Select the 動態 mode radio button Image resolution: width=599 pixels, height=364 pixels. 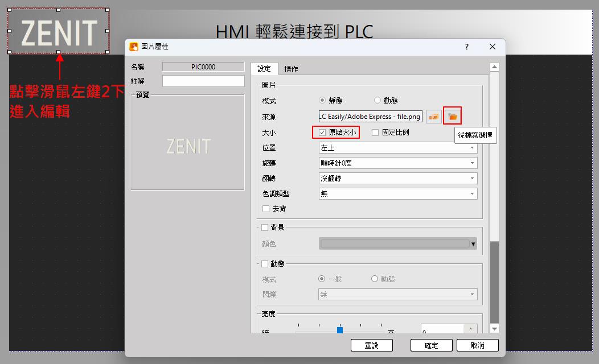coord(378,101)
